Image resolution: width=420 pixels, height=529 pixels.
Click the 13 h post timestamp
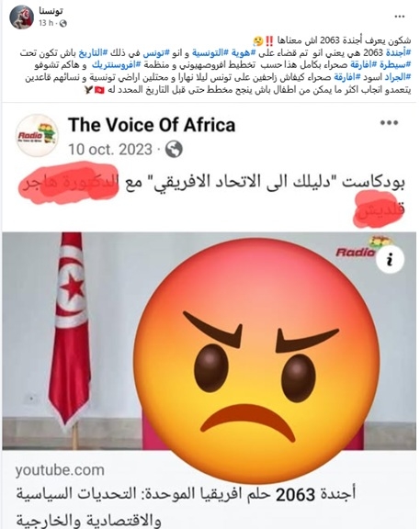46,23
